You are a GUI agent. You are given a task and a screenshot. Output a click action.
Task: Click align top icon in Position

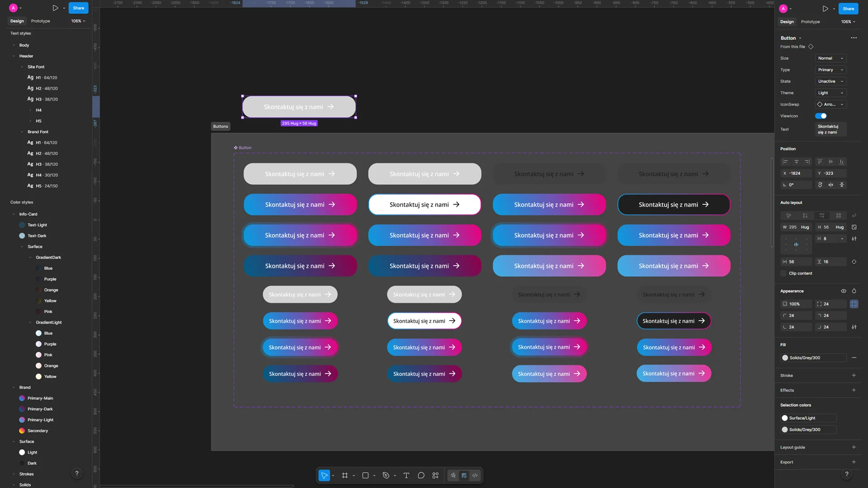(x=820, y=162)
